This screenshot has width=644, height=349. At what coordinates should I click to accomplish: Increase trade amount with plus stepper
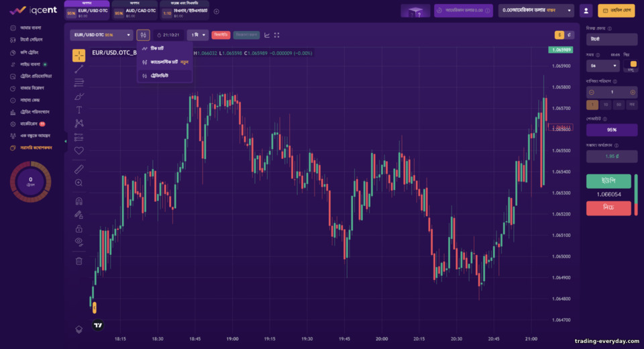(x=633, y=92)
